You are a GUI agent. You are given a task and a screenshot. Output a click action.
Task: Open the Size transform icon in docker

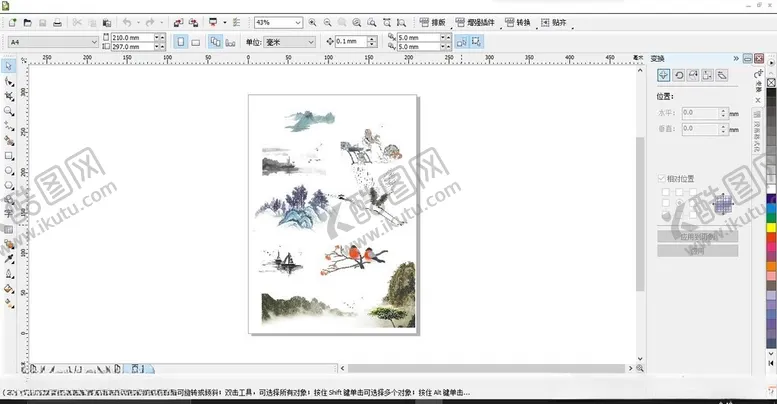tap(707, 75)
